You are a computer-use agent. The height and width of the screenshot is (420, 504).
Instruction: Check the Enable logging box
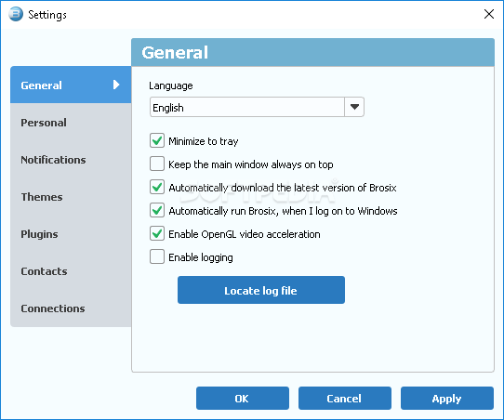tap(157, 256)
